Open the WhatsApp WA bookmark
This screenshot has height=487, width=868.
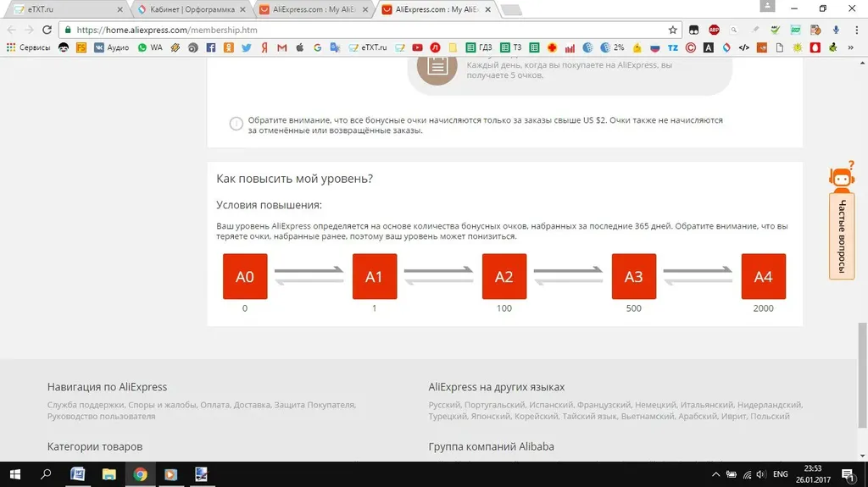[150, 47]
